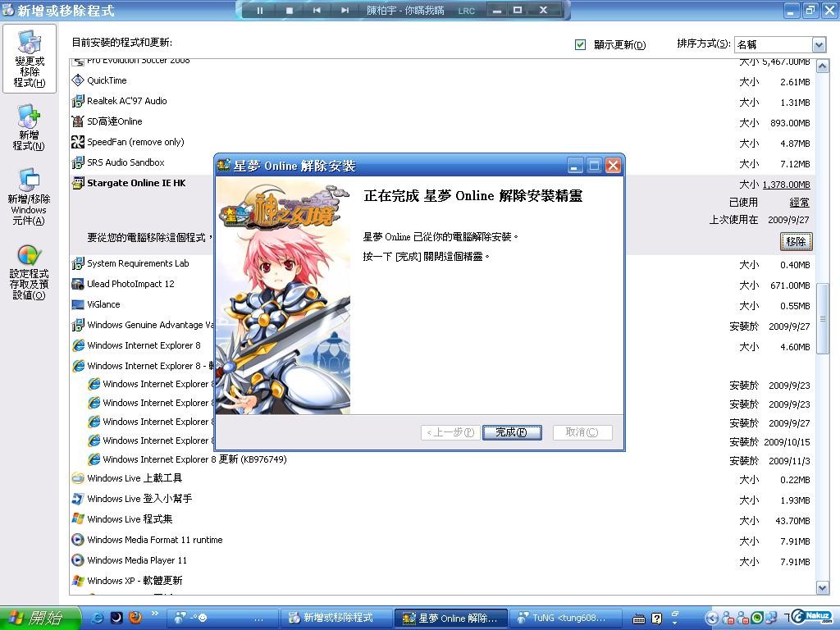Select Windows Live 登入小幫手 icon
The width and height of the screenshot is (840, 630).
pyautogui.click(x=78, y=499)
